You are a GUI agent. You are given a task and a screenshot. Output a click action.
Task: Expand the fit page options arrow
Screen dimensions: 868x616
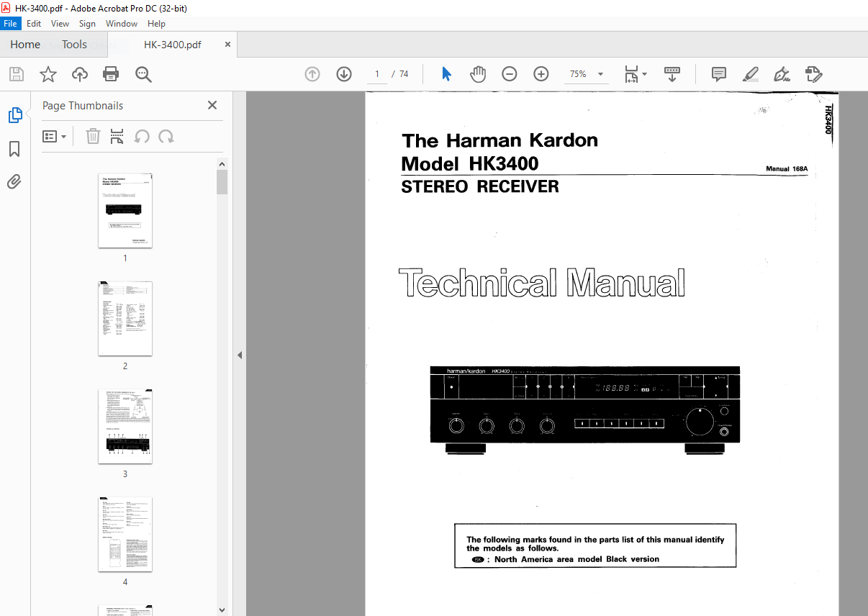[x=645, y=74]
